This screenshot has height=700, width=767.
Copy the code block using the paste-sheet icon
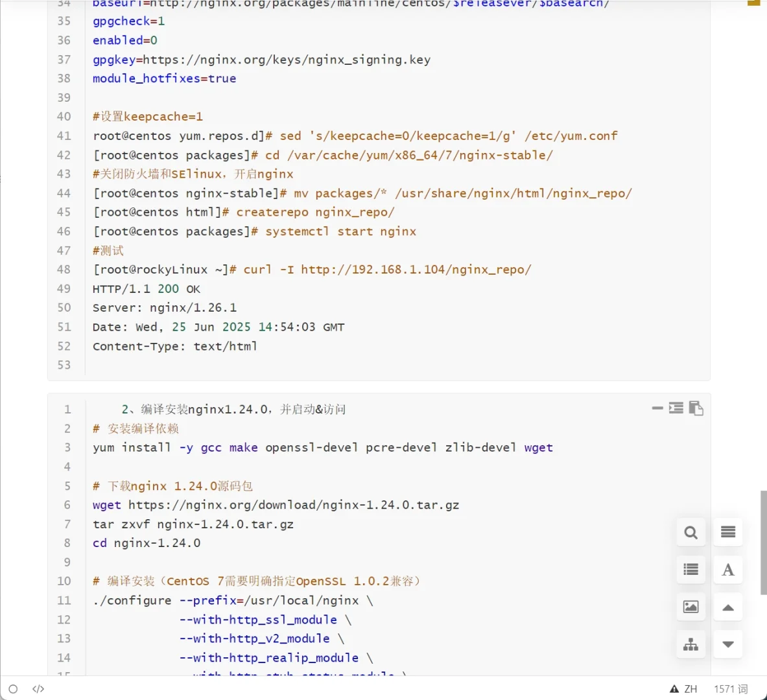[696, 408]
